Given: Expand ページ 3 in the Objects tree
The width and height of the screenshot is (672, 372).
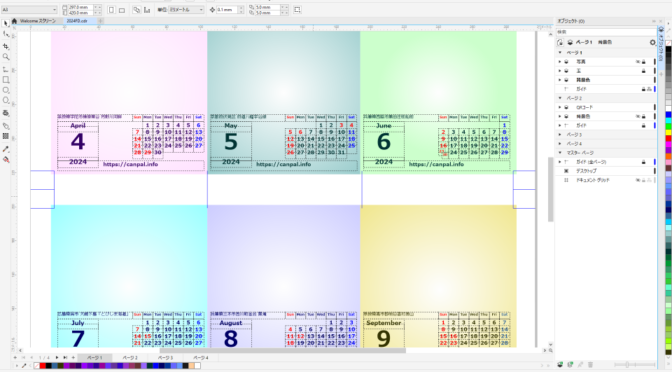Looking at the screenshot, I should (560, 135).
